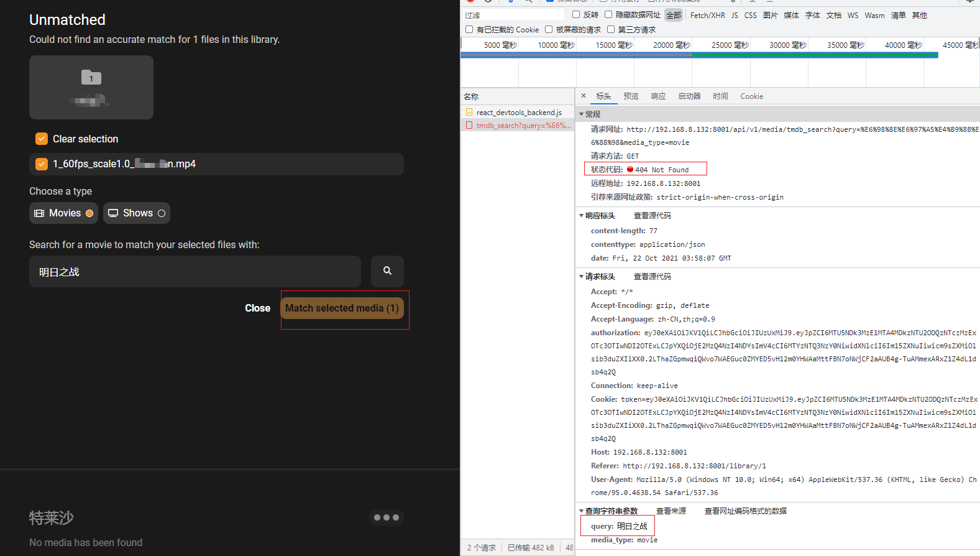Focus the movie search field containing 明日之战
Viewport: 980px width, 556px height.
click(x=195, y=271)
